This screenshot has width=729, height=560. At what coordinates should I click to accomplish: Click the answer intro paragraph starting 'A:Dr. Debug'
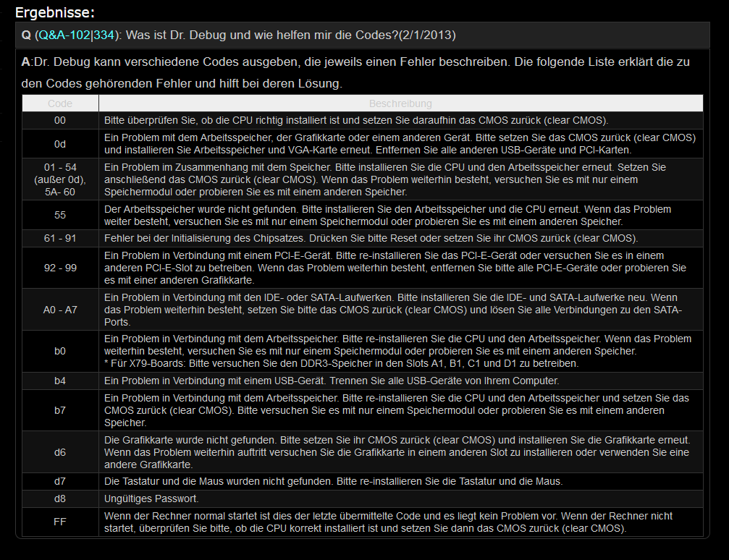coord(355,72)
